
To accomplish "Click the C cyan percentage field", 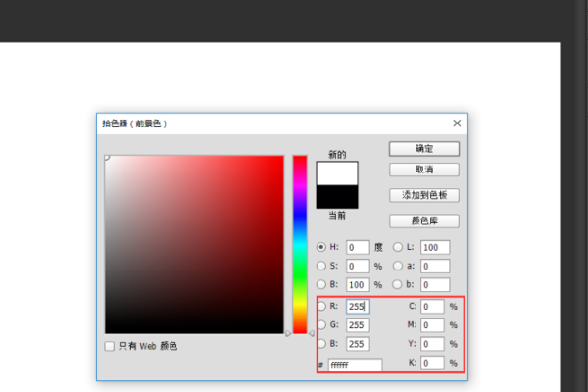I will coord(433,306).
